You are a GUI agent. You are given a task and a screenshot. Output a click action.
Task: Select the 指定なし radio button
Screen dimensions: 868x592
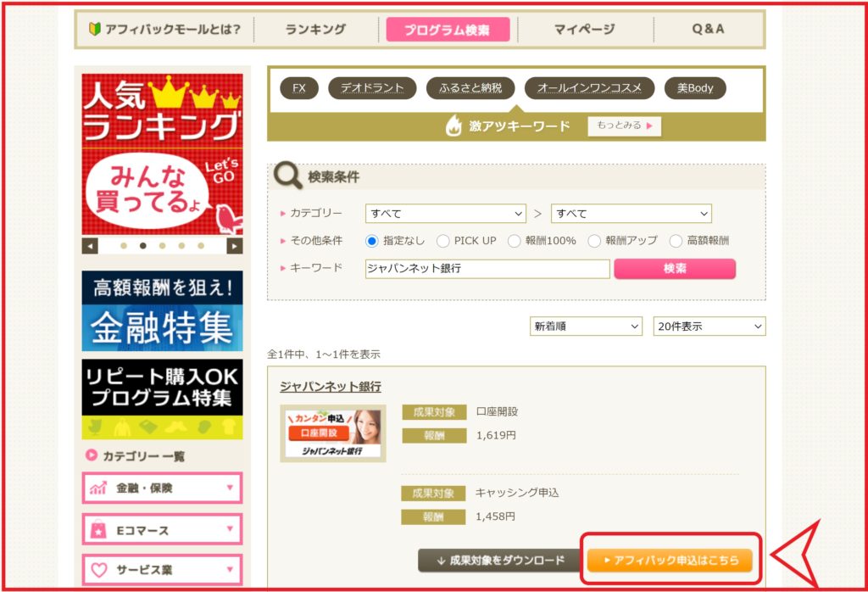coord(372,241)
